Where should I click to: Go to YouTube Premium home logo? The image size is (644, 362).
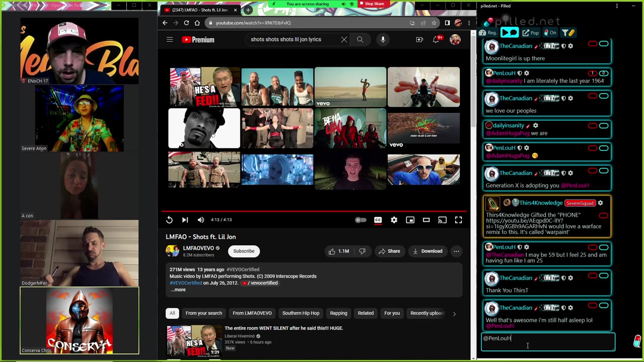[x=198, y=40]
